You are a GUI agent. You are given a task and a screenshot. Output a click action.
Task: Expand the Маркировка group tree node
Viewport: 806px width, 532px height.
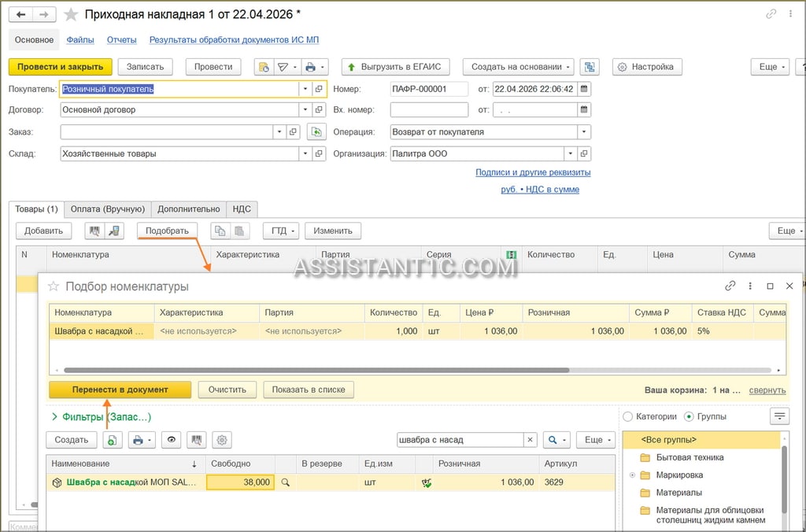pos(632,475)
